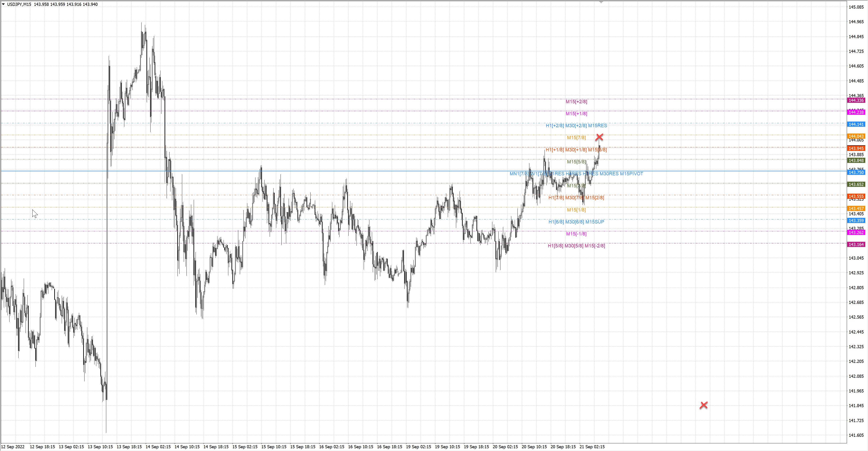
Task: Select the M15[+1/8] level label
Action: [x=576, y=113]
